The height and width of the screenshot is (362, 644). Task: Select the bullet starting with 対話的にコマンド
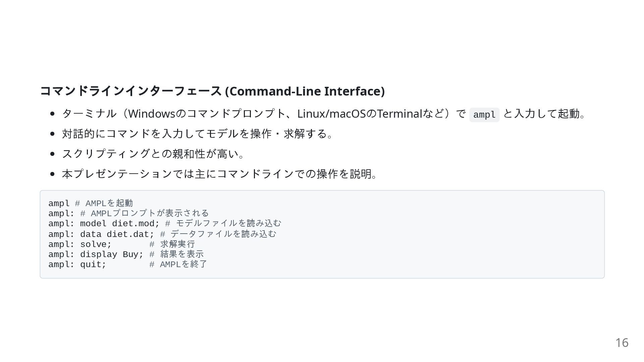tap(197, 134)
